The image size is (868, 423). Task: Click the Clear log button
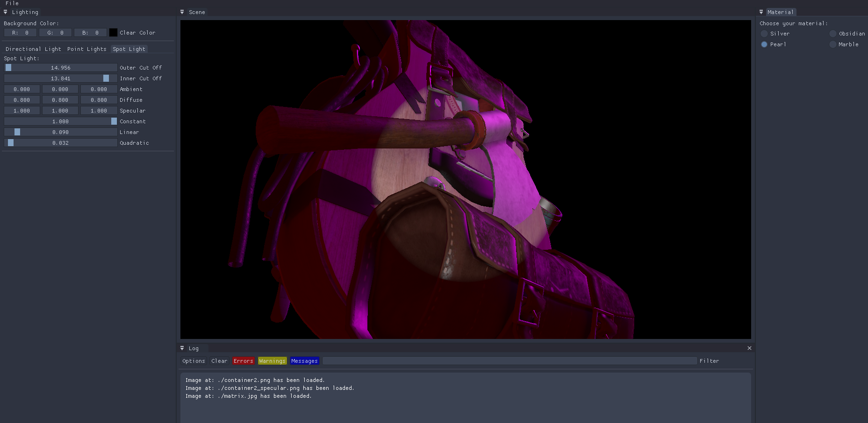coord(219,361)
